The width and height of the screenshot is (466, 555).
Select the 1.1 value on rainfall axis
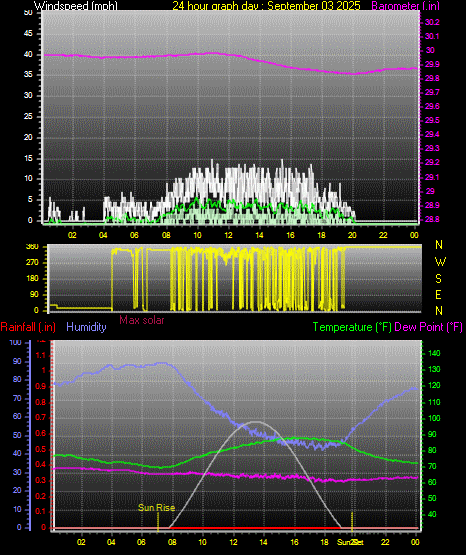point(41,355)
